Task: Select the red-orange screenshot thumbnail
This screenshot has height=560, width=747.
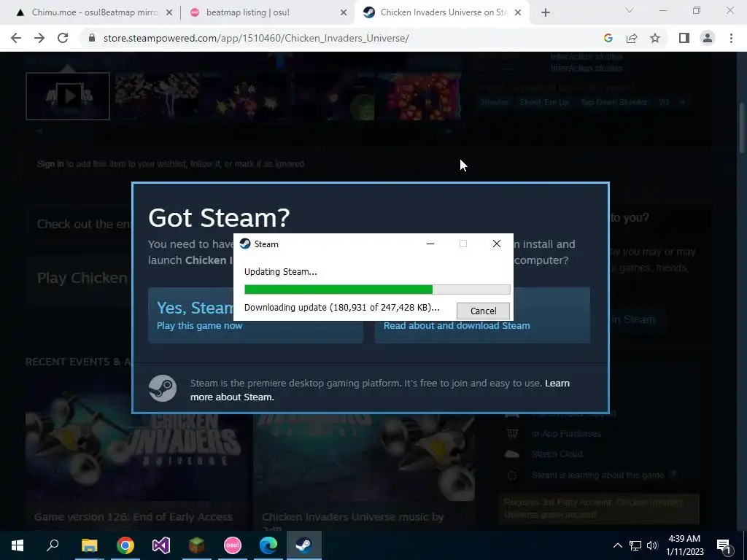Action: click(420, 96)
